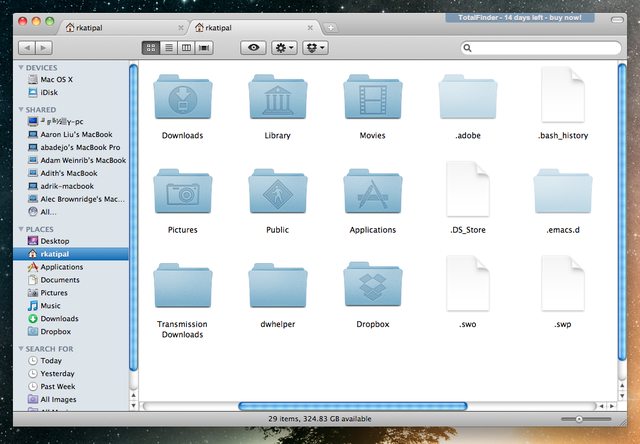Open a new tab with plus button
This screenshot has height=444, width=640.
331,27
